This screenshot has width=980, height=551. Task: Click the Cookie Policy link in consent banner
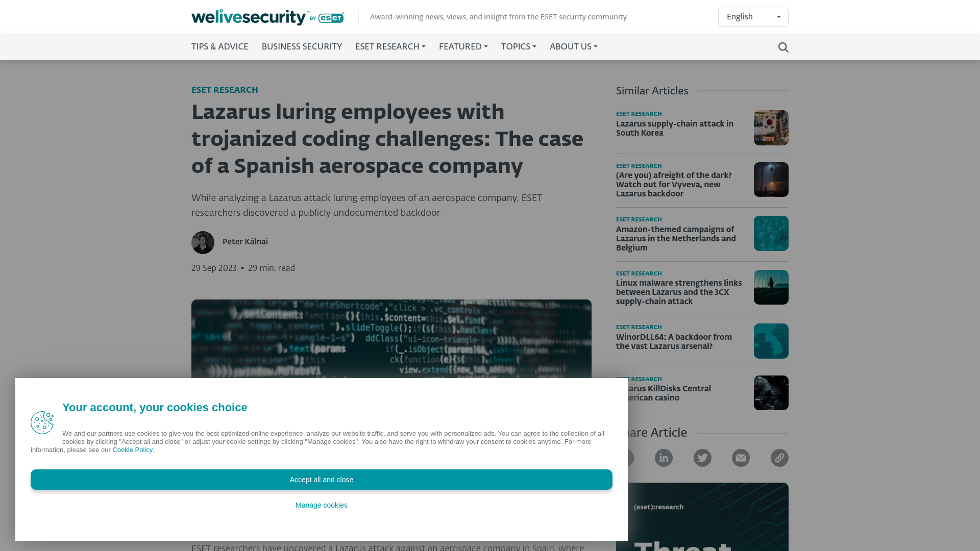pos(132,449)
